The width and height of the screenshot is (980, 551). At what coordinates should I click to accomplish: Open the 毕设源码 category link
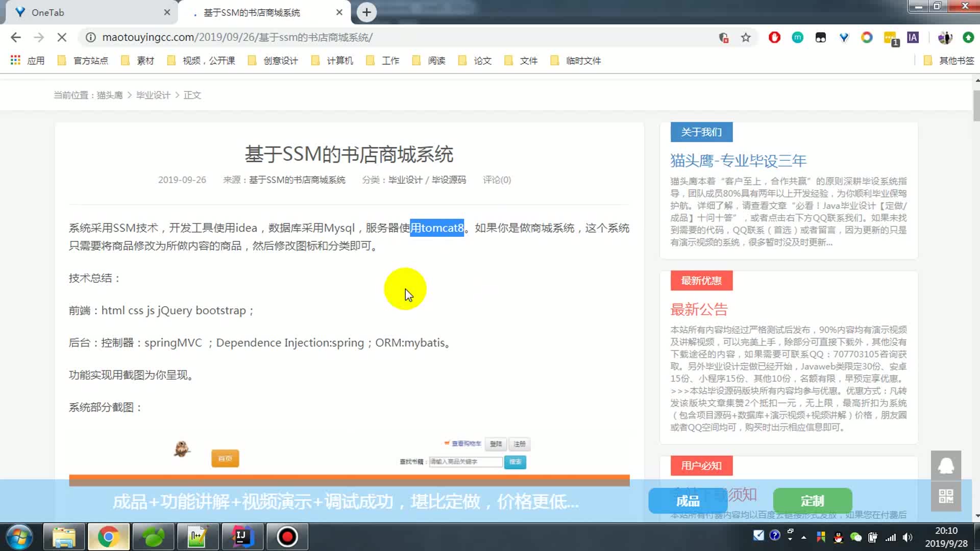449,180
